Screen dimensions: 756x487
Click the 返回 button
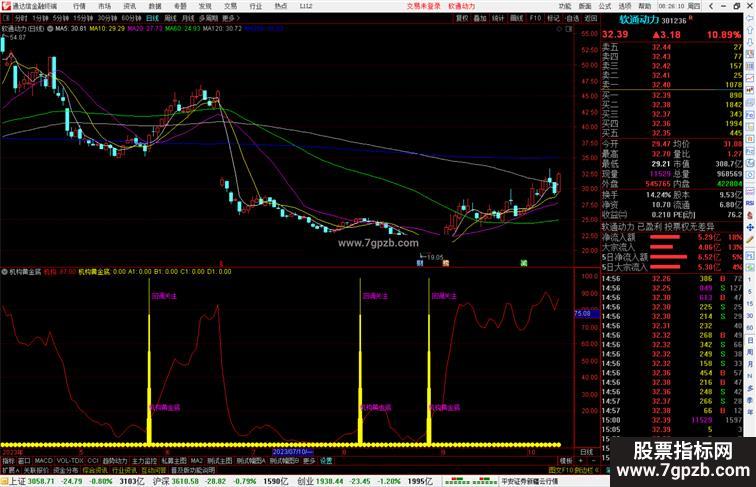[x=591, y=18]
